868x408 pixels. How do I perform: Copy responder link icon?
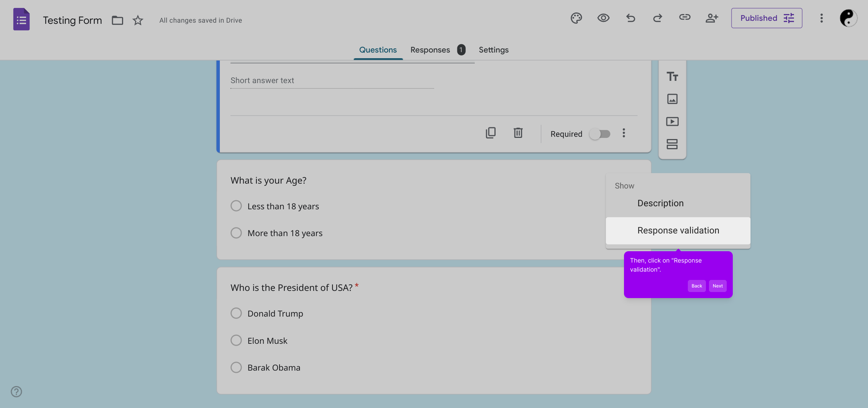[x=684, y=17]
